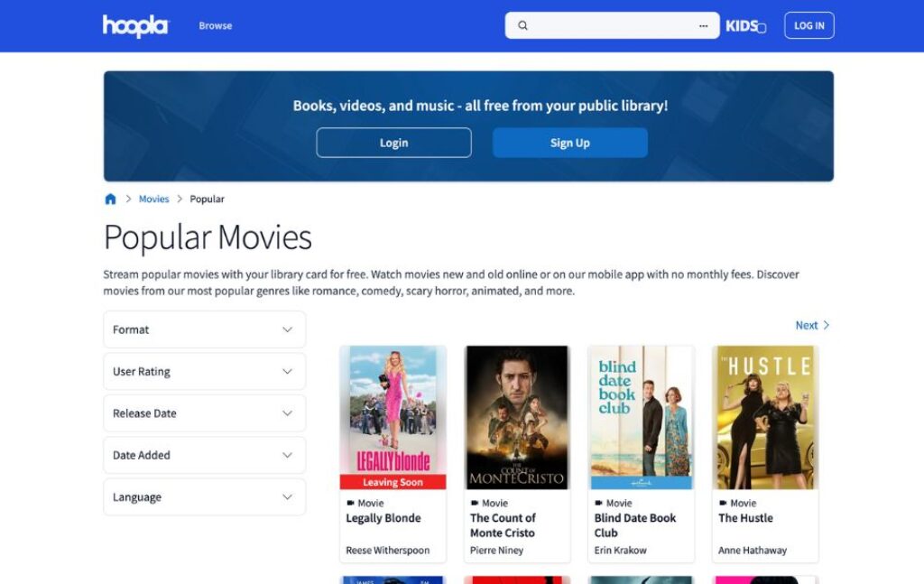
Task: Click Erin Krakow actor name
Action: (x=620, y=551)
